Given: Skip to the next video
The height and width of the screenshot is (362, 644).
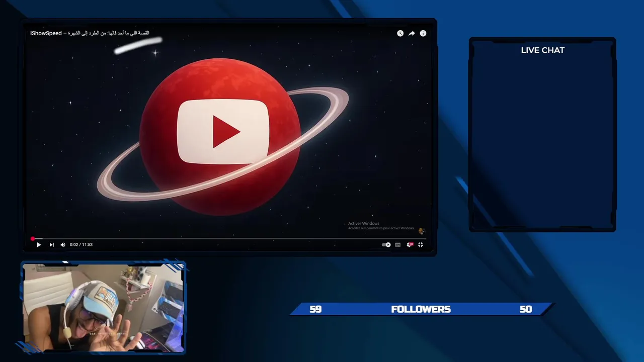Looking at the screenshot, I should 51,245.
